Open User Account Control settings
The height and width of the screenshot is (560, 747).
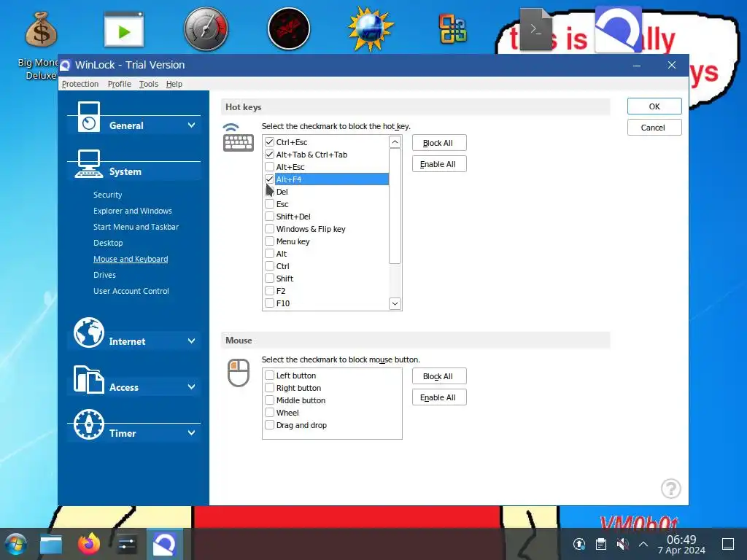coord(131,291)
